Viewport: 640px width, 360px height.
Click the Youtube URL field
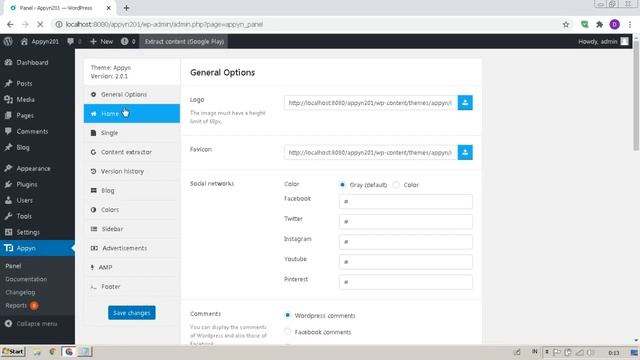coord(406,262)
